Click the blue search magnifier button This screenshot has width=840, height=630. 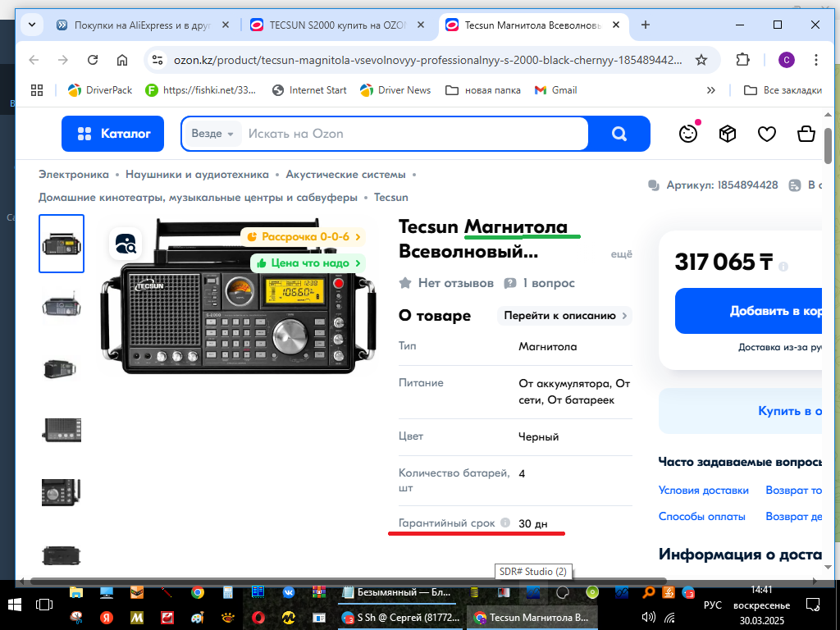[x=619, y=134]
